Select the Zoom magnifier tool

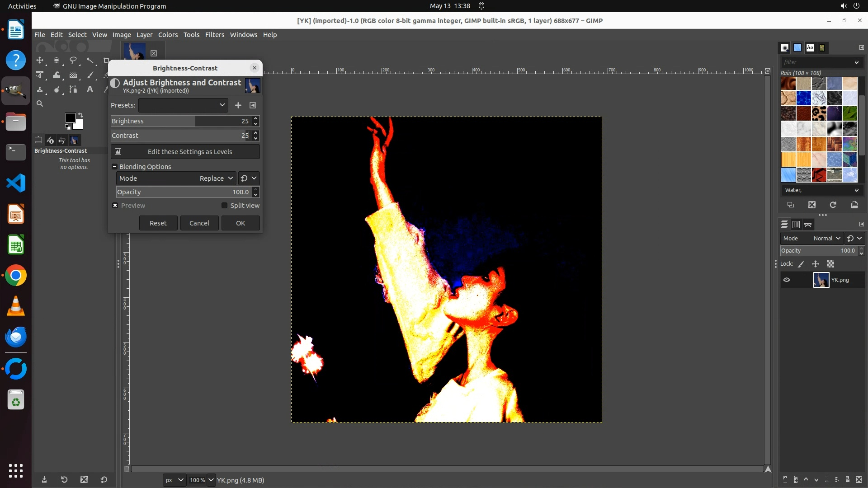pyautogui.click(x=40, y=104)
